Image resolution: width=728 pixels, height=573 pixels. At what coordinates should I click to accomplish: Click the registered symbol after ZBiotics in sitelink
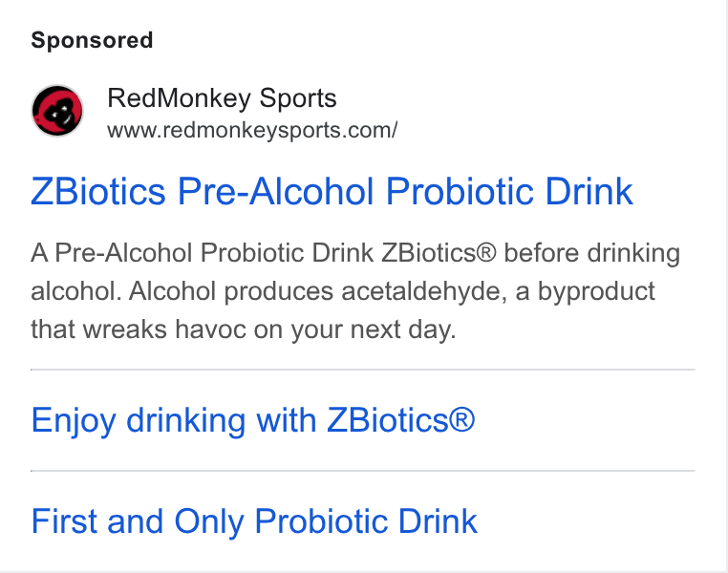(462, 420)
